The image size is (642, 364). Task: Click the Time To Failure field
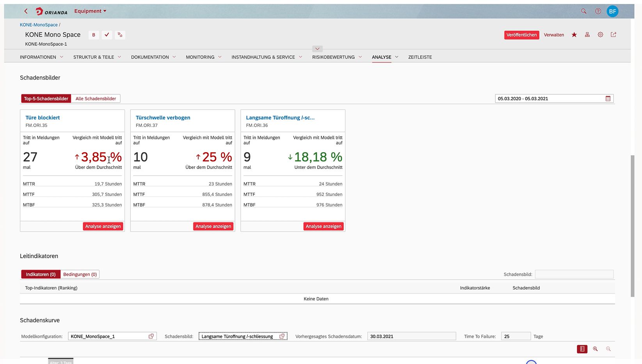click(516, 336)
